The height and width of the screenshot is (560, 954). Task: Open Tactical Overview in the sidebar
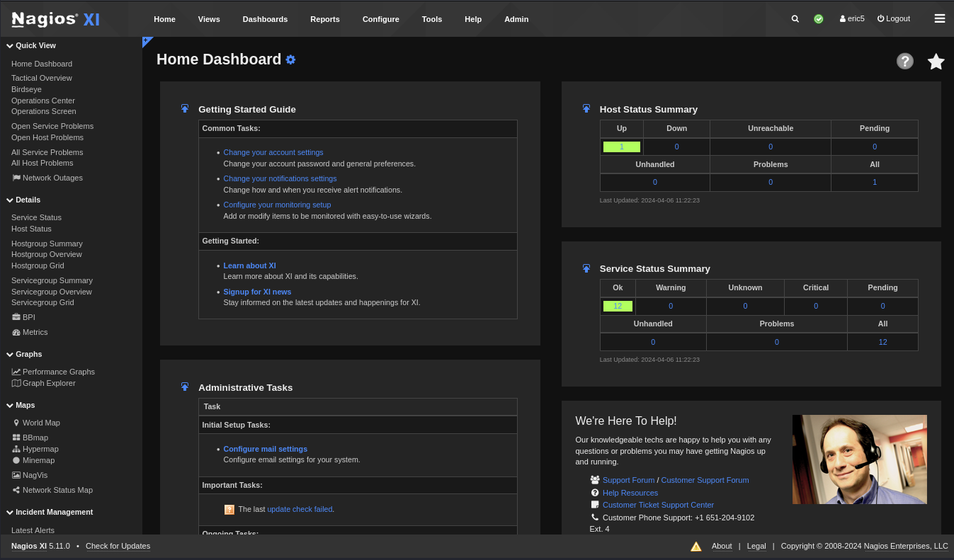tap(42, 78)
